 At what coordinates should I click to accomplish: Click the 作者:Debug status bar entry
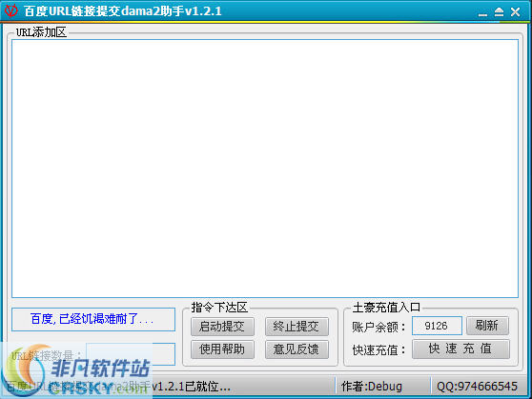pos(372,386)
